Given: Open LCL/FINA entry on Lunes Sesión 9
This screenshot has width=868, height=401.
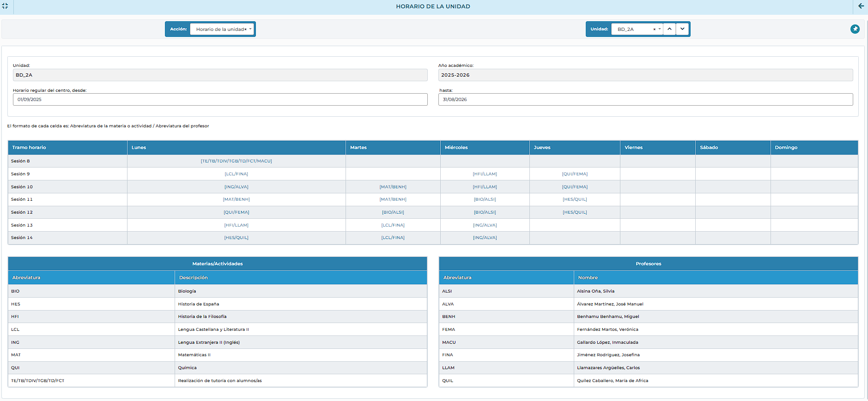Looking at the screenshot, I should [x=236, y=174].
